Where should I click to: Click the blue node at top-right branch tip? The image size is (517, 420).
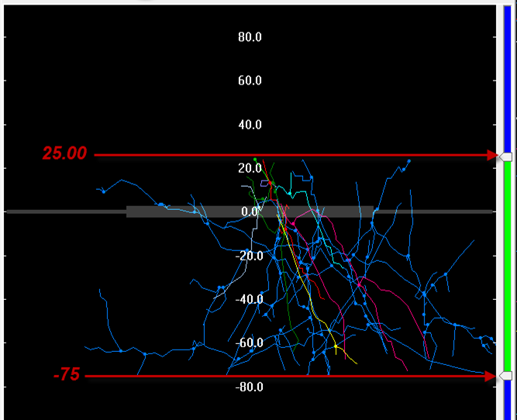click(x=409, y=160)
